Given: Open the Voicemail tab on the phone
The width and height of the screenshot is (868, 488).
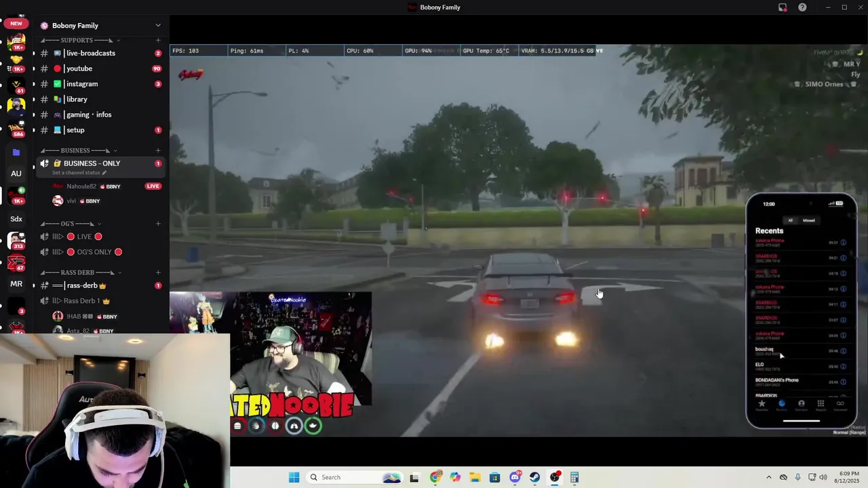Looking at the screenshot, I should coord(840,405).
